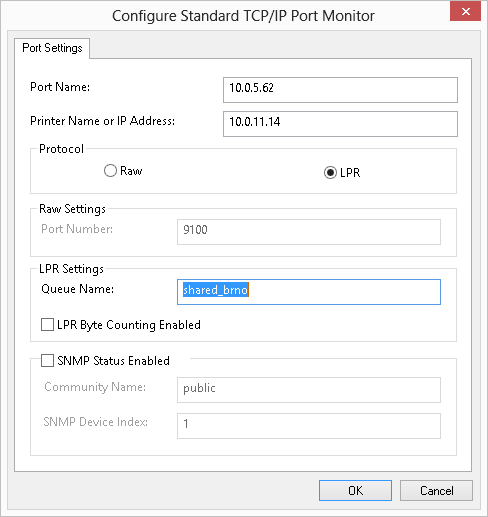The height and width of the screenshot is (517, 488).
Task: Click the SNMP Device Index field
Action: [x=309, y=426]
